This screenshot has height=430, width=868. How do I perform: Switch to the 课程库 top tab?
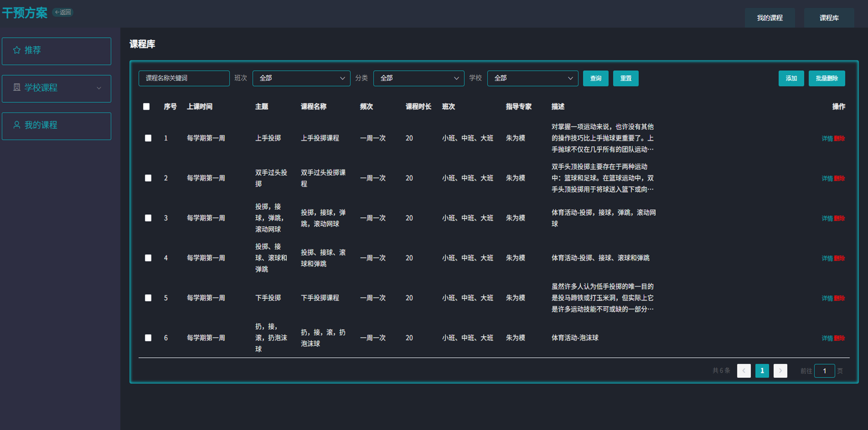pyautogui.click(x=829, y=18)
